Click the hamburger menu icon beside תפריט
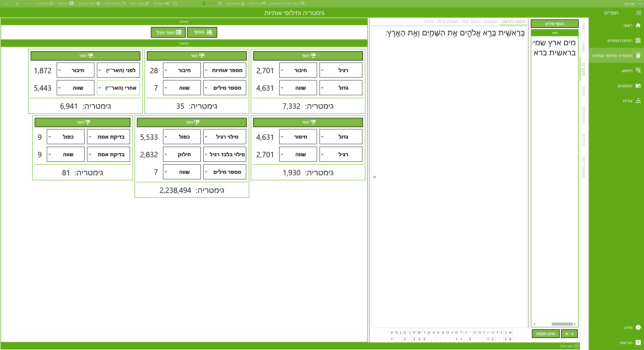The width and height of the screenshot is (644, 350). pyautogui.click(x=639, y=13)
